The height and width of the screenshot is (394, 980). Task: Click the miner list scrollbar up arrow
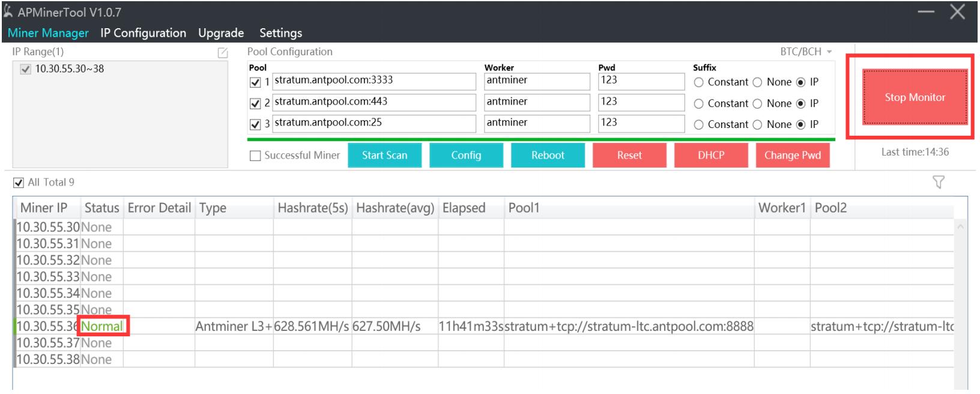[x=960, y=226]
